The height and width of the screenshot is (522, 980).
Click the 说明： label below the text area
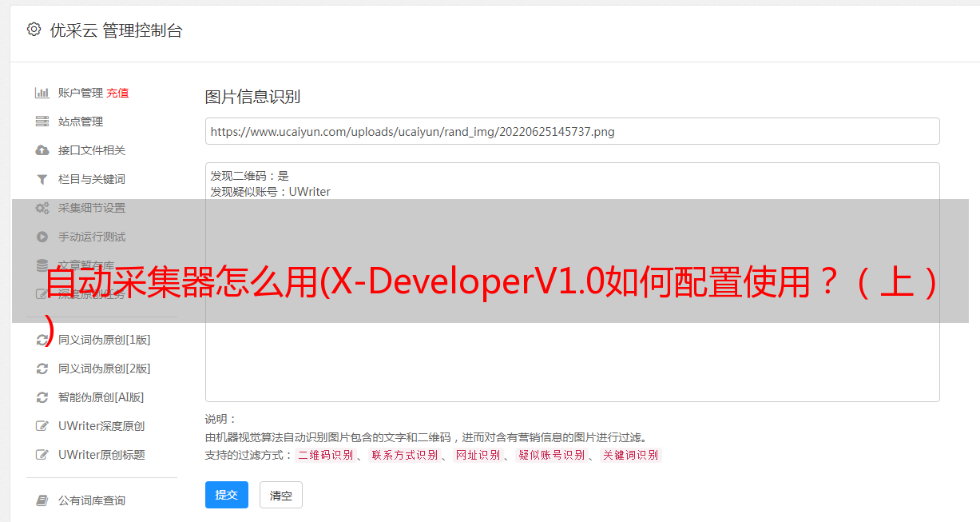[221, 419]
